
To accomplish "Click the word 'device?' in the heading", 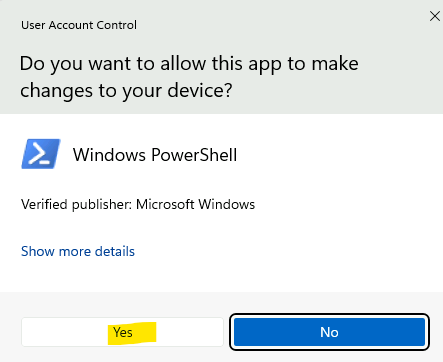I will (200, 91).
